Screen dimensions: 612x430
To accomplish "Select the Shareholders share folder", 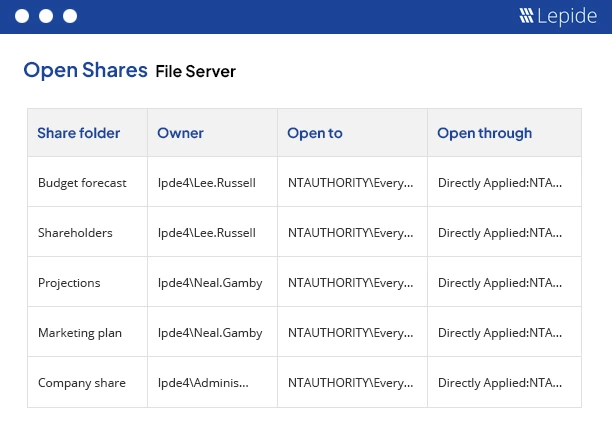I will tap(75, 233).
